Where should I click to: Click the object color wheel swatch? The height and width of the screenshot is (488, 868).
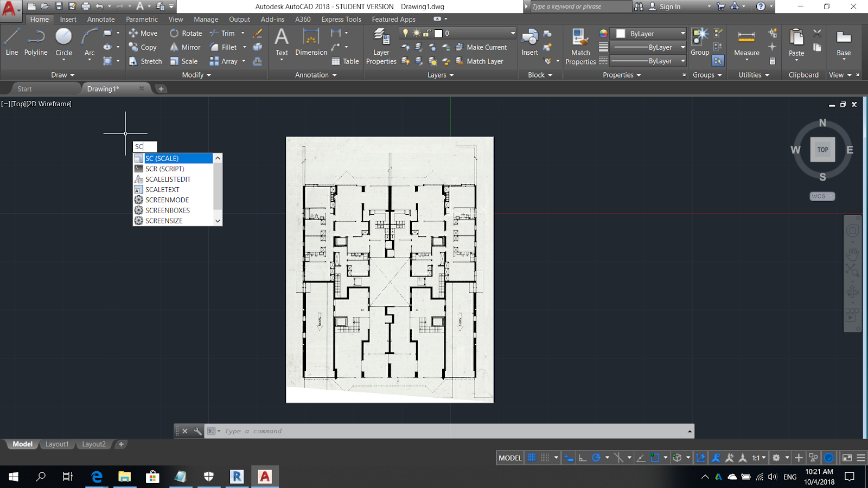click(603, 34)
